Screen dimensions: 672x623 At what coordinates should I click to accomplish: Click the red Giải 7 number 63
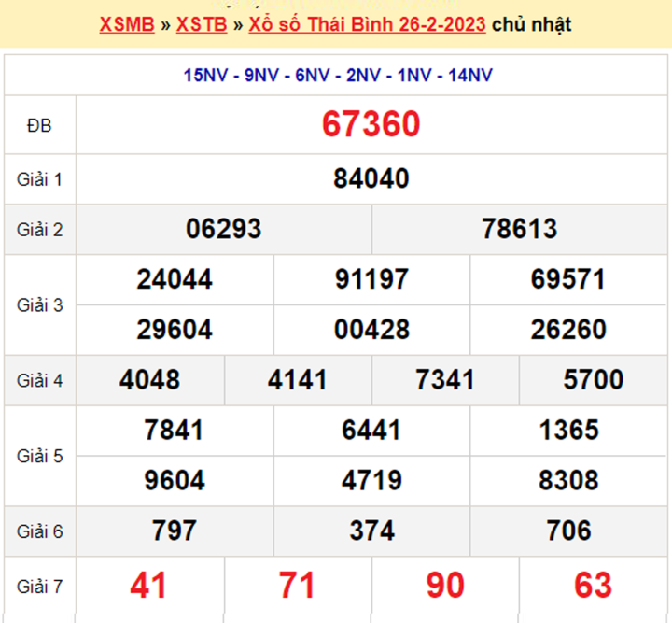pos(593,586)
